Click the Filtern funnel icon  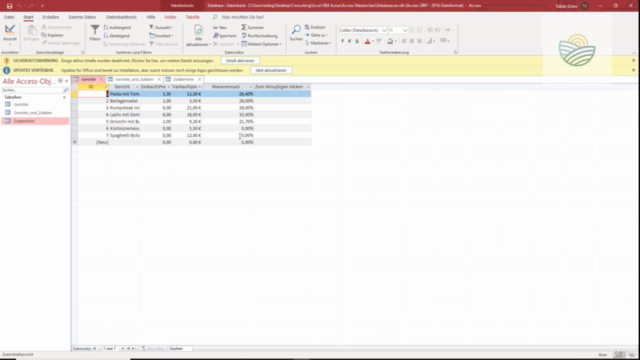(x=95, y=30)
